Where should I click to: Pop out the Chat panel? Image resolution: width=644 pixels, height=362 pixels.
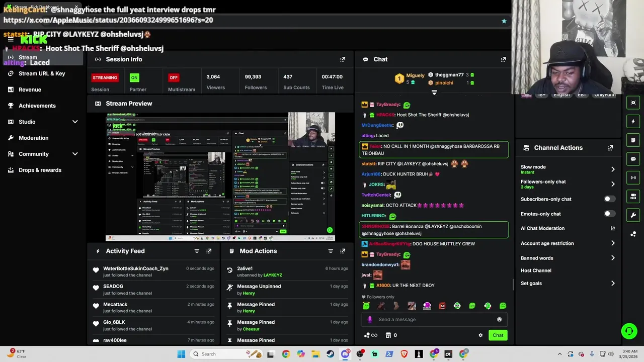coord(503,59)
